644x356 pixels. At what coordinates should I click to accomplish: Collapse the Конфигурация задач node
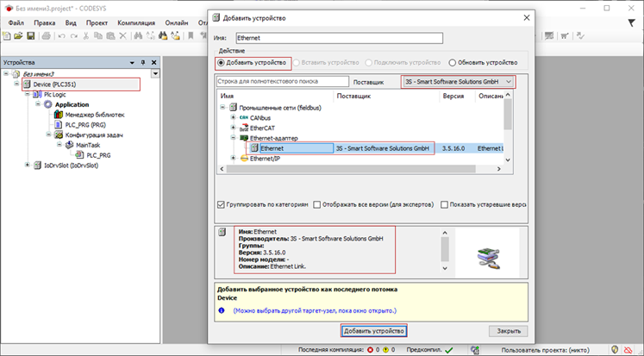pyautogui.click(x=48, y=134)
